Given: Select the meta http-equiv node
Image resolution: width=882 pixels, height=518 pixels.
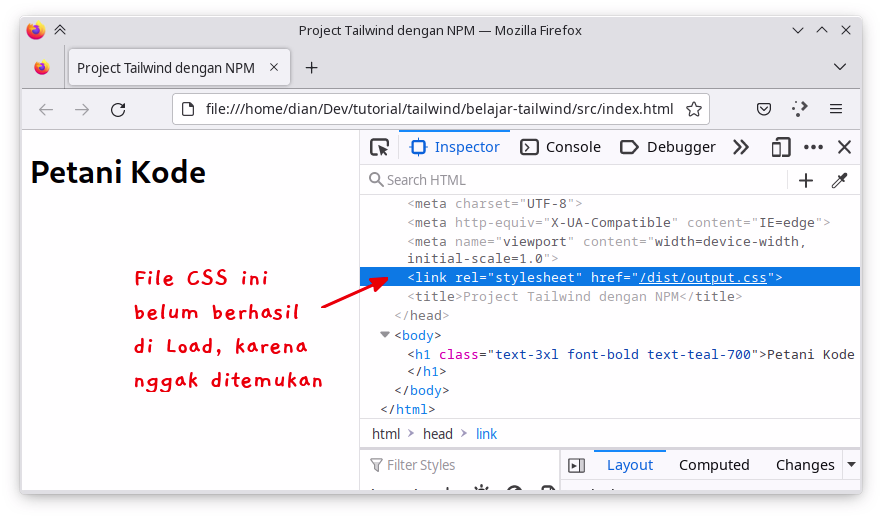Looking at the screenshot, I should [619, 222].
